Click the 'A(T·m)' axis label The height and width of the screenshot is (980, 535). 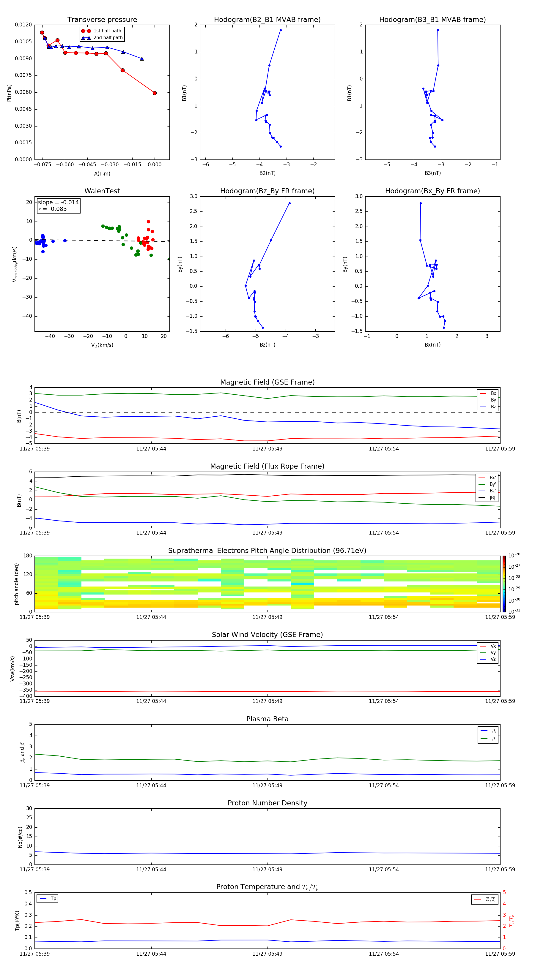[102, 173]
